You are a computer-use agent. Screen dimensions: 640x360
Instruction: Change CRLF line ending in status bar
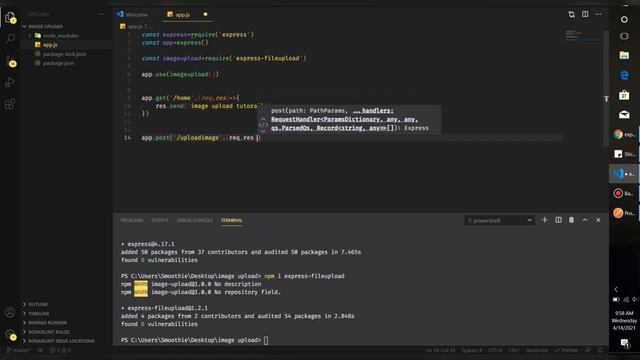[513, 350]
